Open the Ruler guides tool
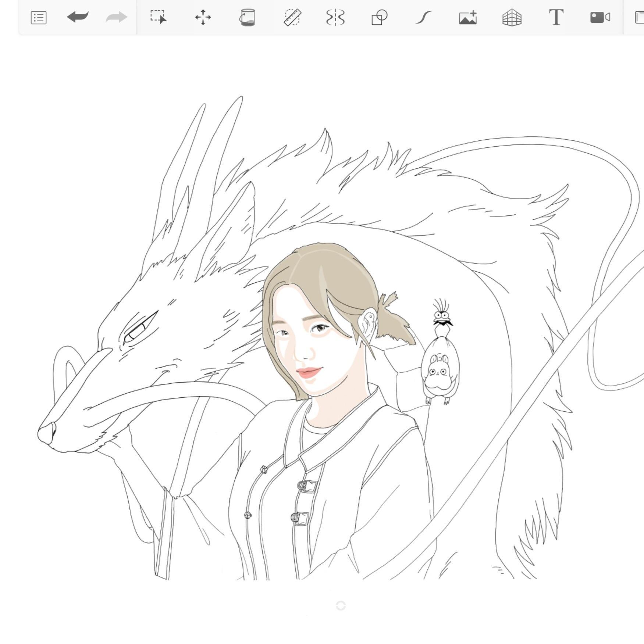The height and width of the screenshot is (644, 644). pos(292,17)
